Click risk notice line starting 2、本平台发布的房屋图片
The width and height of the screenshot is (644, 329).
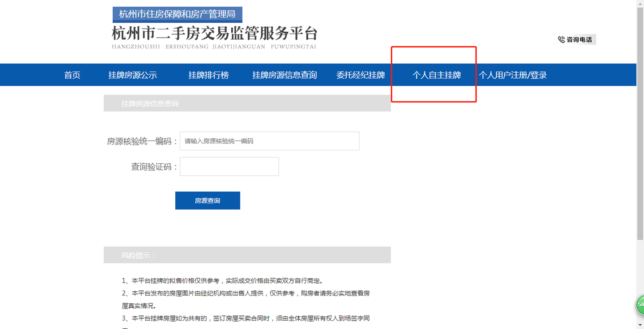(x=246, y=293)
